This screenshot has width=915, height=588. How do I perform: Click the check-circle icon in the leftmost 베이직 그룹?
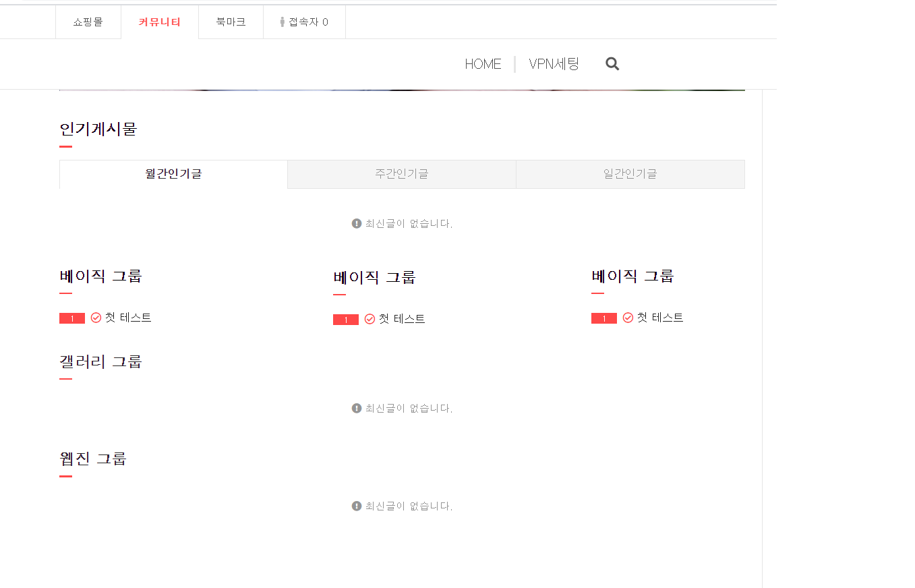click(x=96, y=318)
